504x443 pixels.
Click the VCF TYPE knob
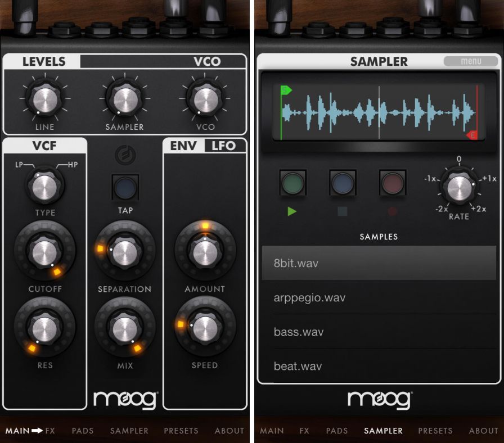point(44,187)
